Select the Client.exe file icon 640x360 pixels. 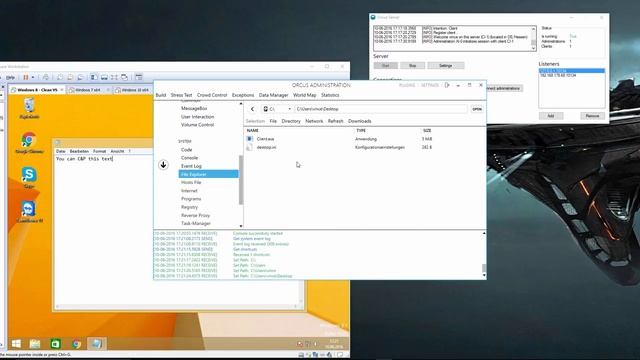coord(249,139)
